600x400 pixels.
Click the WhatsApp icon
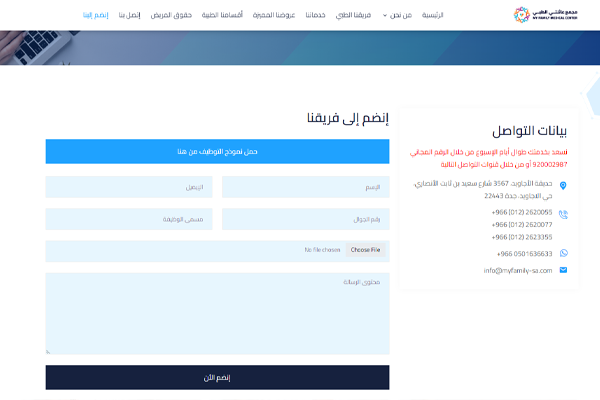[563, 254]
